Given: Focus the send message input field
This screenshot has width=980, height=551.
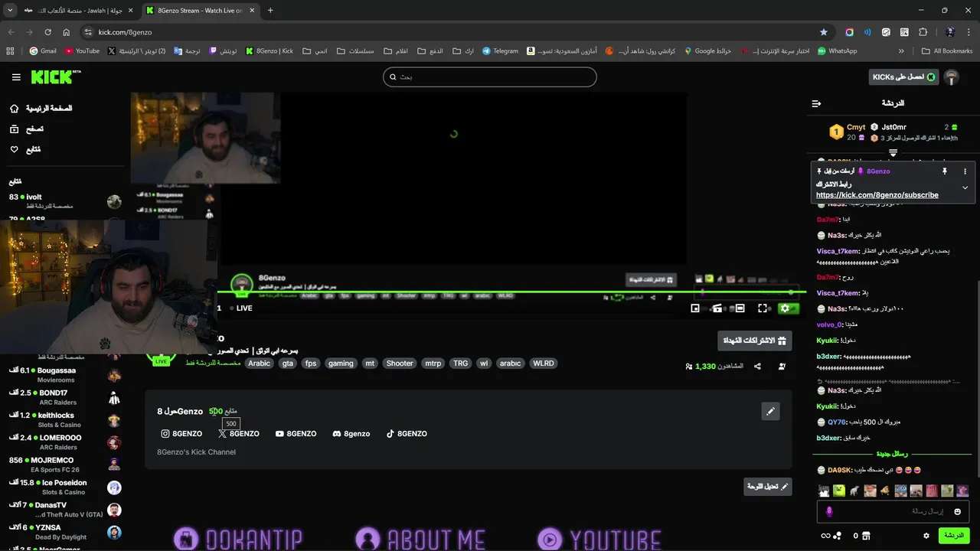Looking at the screenshot, I should click(x=893, y=511).
